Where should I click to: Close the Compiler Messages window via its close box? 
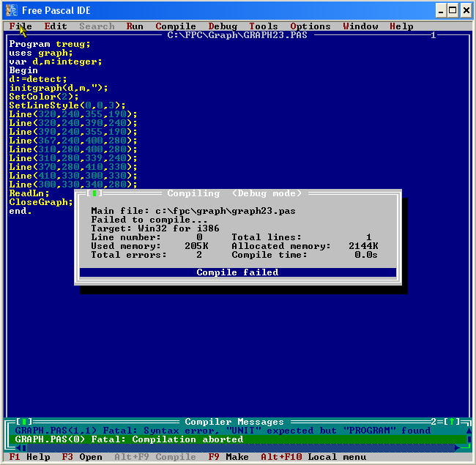[25, 422]
